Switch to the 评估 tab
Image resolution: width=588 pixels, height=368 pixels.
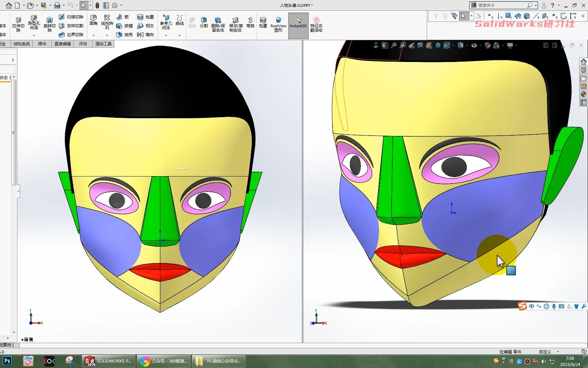83,44
